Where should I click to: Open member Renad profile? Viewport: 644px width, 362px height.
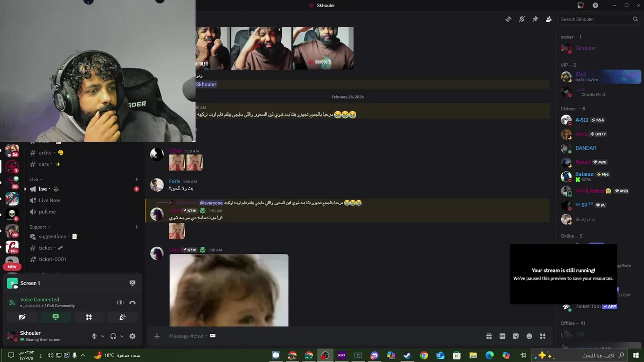click(600, 162)
